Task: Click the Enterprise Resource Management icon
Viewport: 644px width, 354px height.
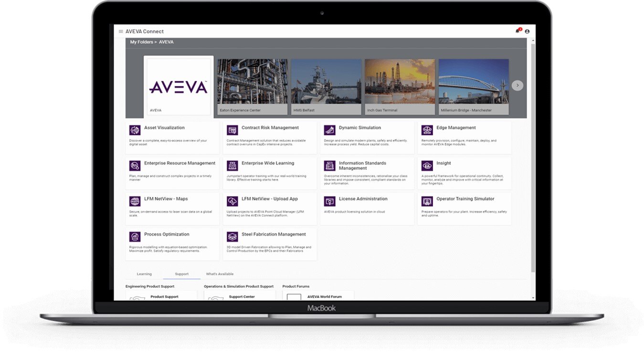Action: (135, 166)
